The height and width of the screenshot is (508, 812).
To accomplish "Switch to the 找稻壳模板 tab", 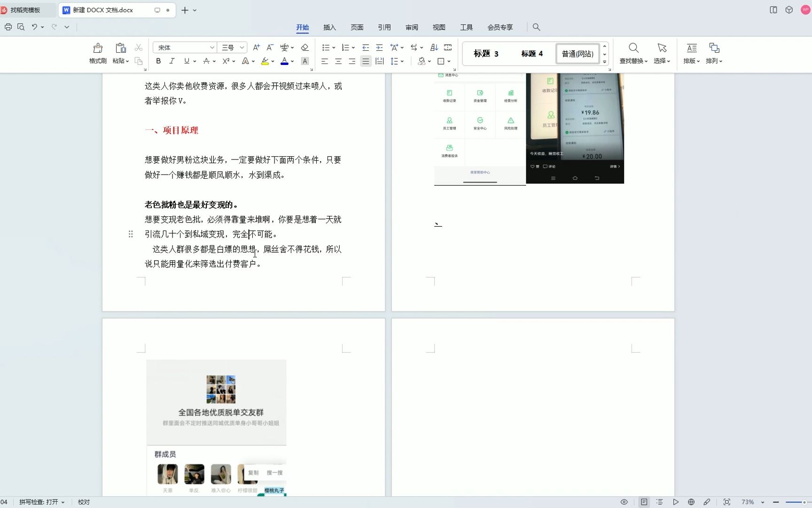I will point(25,10).
